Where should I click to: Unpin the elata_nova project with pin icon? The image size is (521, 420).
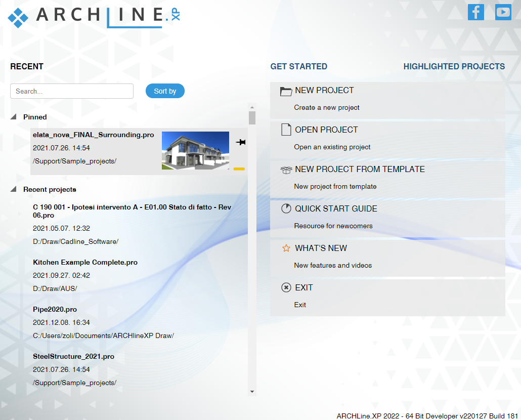241,143
